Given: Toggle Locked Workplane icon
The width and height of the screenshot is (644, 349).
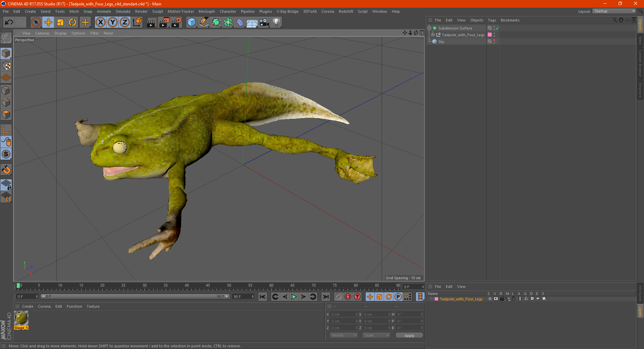Looking at the screenshot, I should pyautogui.click(x=6, y=185).
